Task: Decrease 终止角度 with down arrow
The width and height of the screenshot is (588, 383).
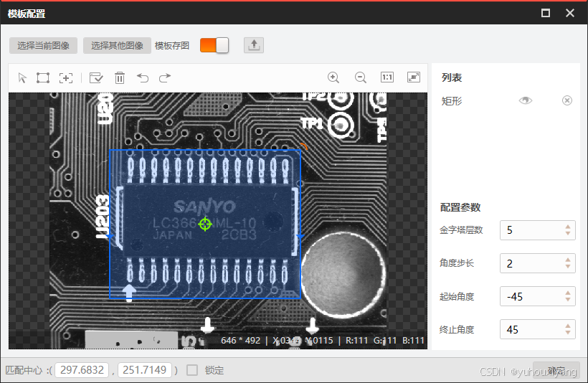Action: pyautogui.click(x=568, y=333)
